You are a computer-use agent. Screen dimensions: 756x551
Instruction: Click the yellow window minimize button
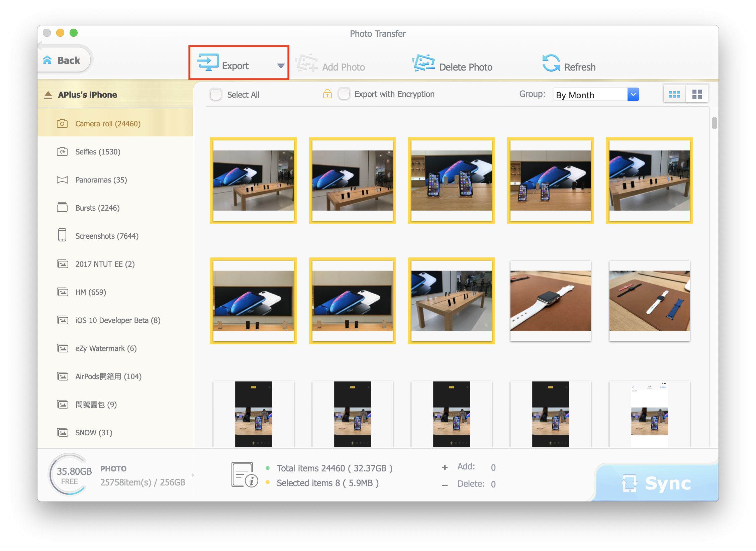point(60,33)
